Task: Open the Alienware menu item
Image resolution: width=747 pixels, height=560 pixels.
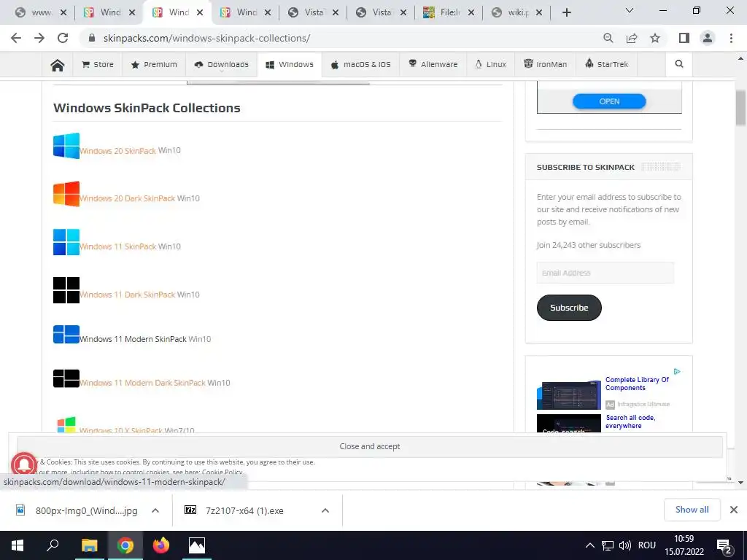Action: point(433,64)
